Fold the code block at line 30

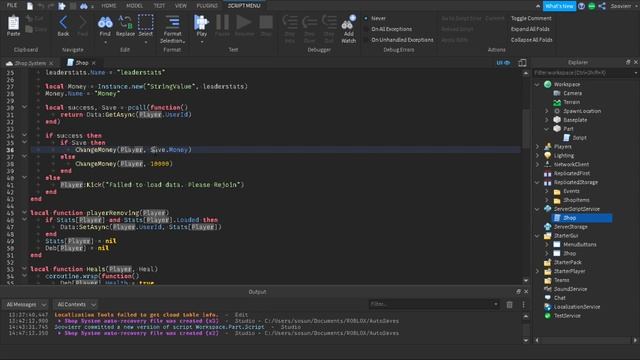[24, 107]
